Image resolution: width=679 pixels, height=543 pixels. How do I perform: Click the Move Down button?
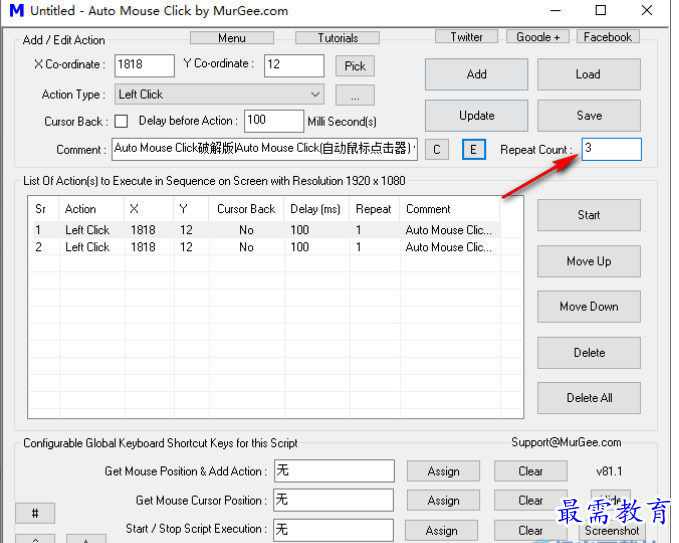(x=588, y=307)
